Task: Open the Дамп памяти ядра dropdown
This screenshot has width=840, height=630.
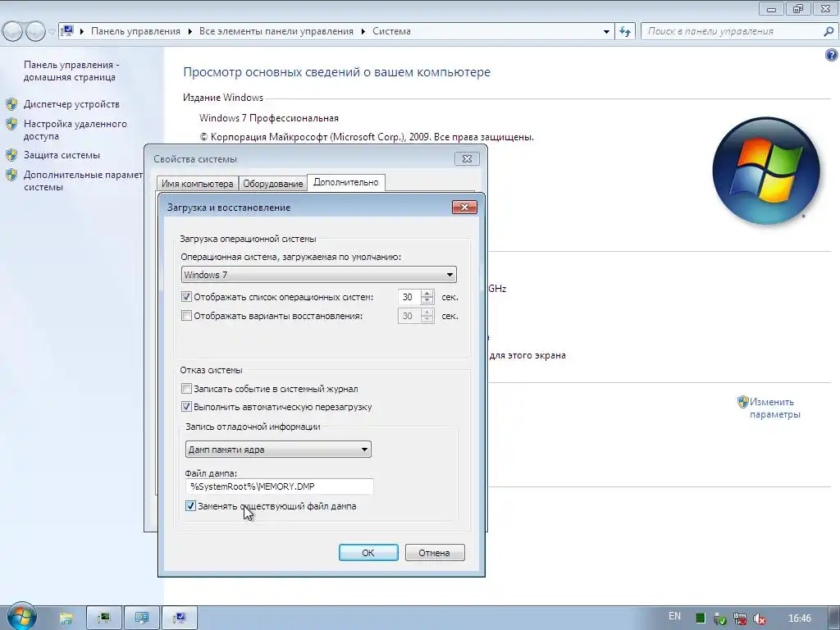Action: pyautogui.click(x=278, y=450)
